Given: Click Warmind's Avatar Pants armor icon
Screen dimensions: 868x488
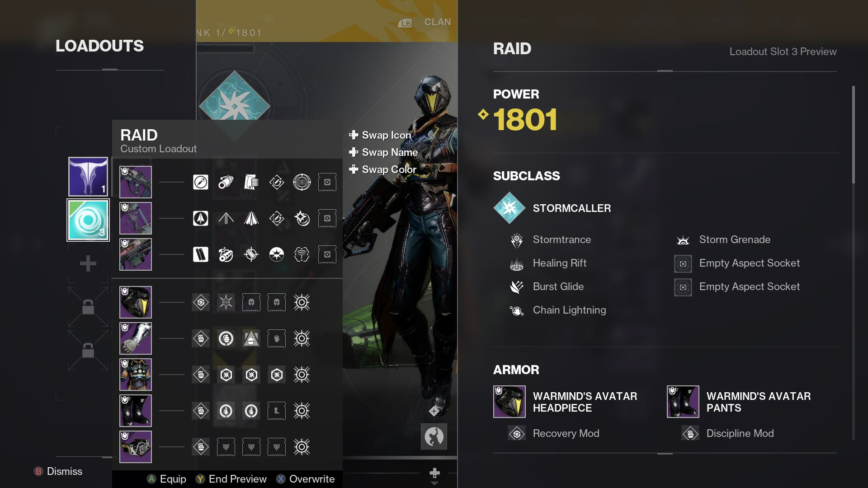Looking at the screenshot, I should [x=683, y=402].
